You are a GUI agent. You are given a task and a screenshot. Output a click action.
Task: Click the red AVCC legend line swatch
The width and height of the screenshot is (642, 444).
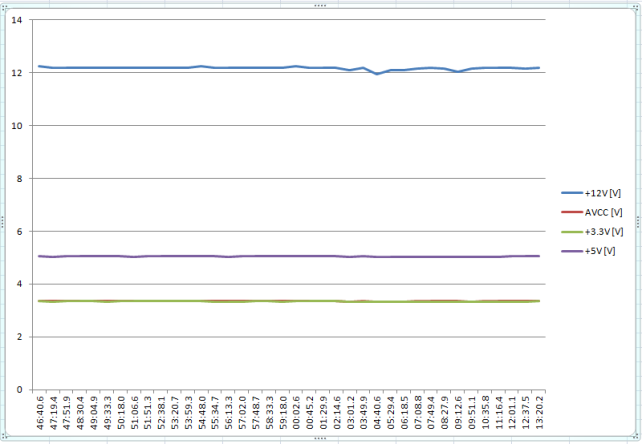coord(572,212)
